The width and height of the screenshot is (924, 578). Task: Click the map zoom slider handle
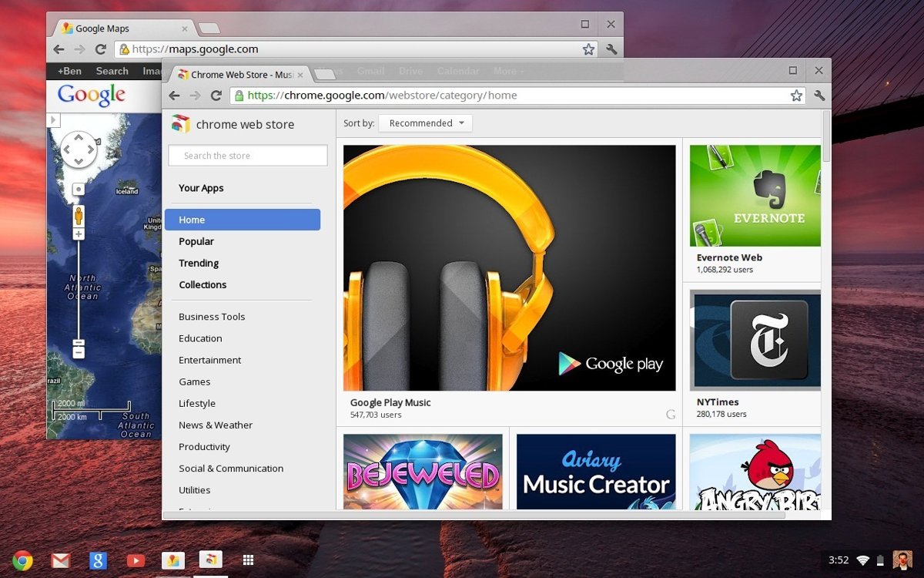[79, 342]
